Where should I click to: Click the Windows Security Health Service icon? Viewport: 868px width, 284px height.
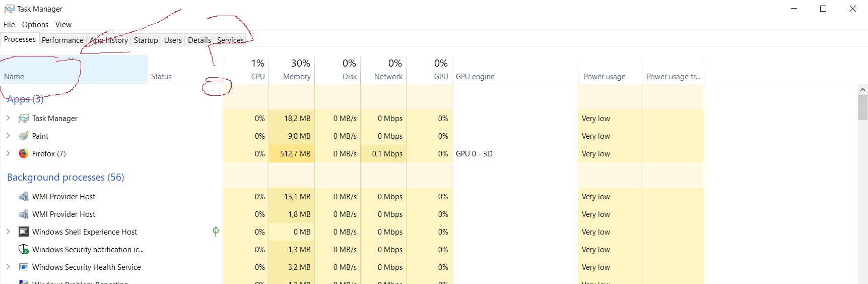point(24,267)
